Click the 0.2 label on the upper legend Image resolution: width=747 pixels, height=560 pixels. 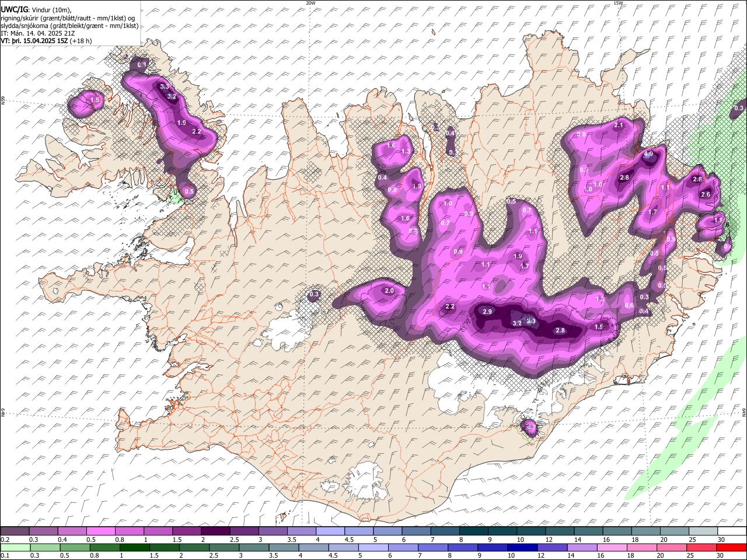click(4, 540)
